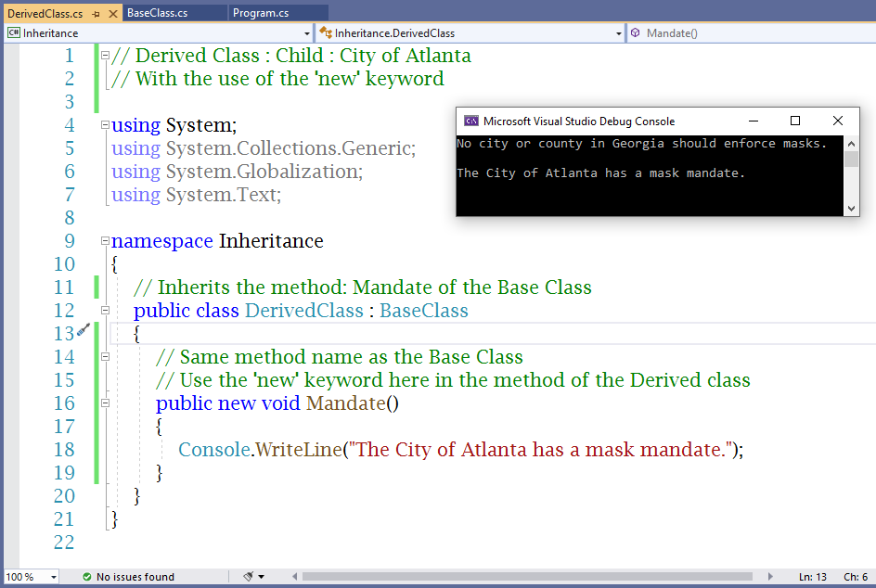
Task: Click the Debug Console scroll up arrow
Action: point(851,144)
